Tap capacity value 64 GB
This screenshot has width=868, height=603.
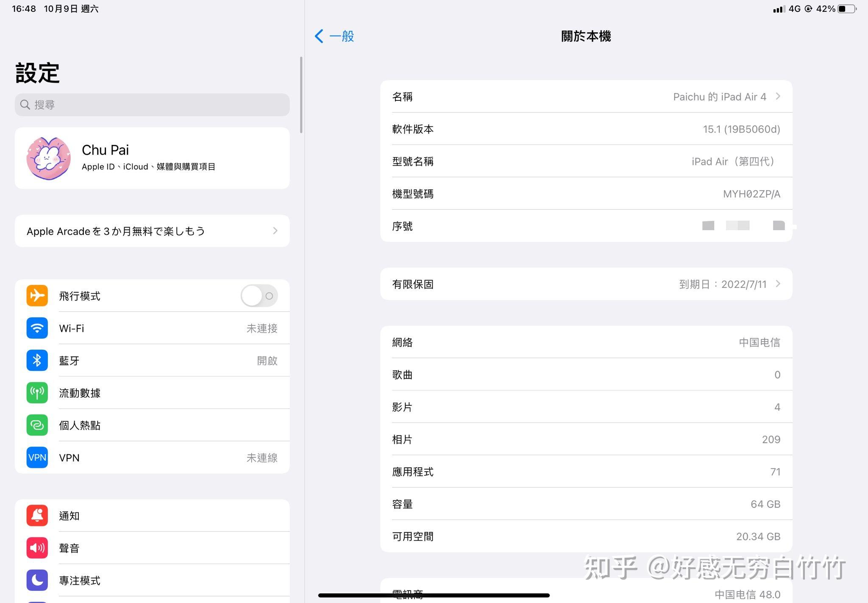tap(765, 504)
